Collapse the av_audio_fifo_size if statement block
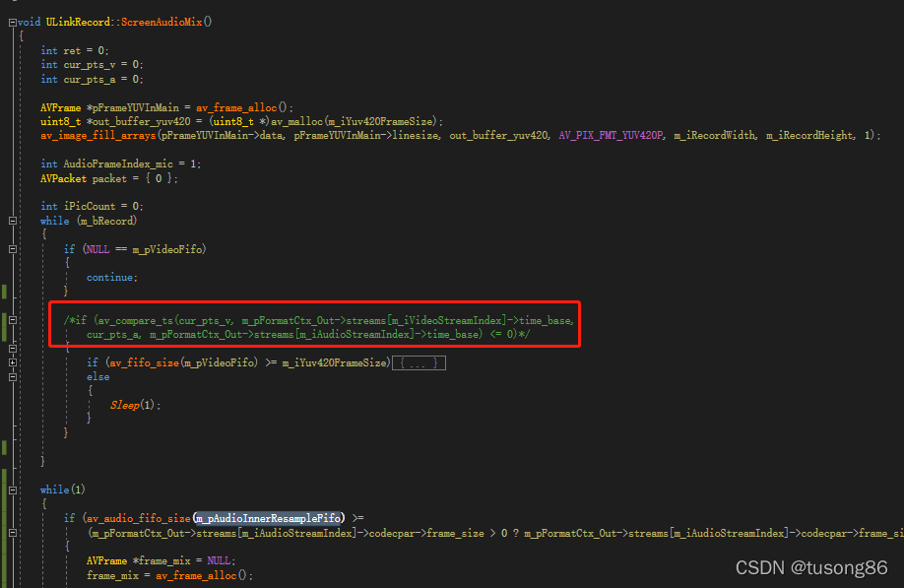Viewport: 904px width, 588px height. coord(13,533)
